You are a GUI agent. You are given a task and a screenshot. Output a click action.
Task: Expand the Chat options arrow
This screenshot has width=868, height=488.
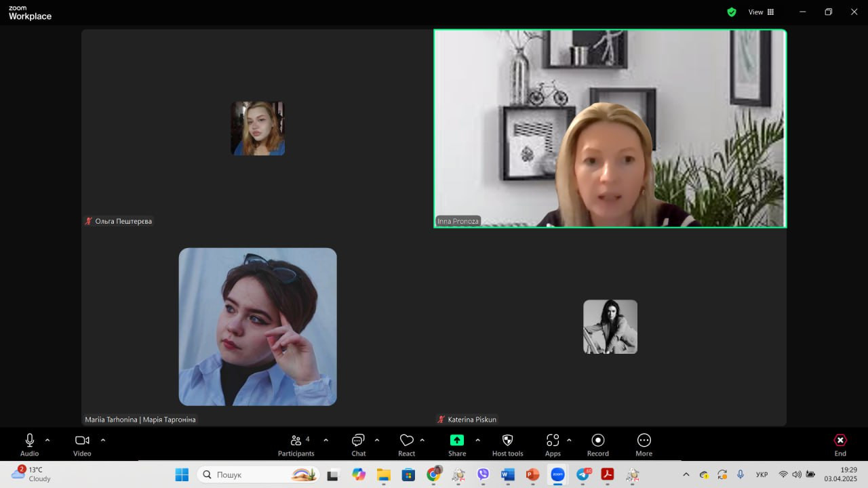(377, 440)
